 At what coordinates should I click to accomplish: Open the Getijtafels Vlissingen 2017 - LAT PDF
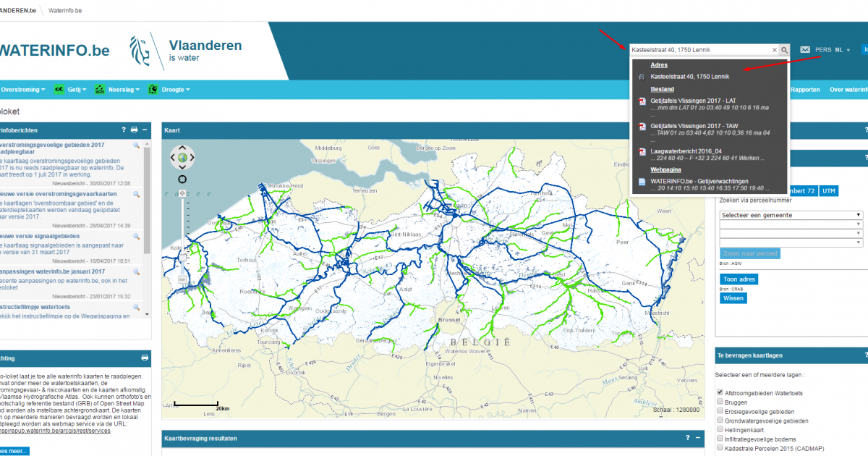[x=693, y=101]
